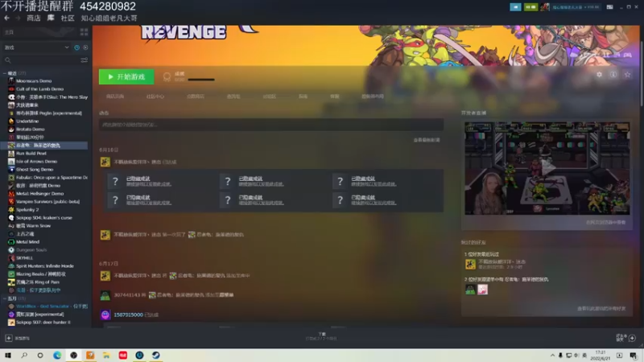Image resolution: width=644 pixels, height=362 pixels.
Task: Collapse the 五月 games group
Action: 5,298
